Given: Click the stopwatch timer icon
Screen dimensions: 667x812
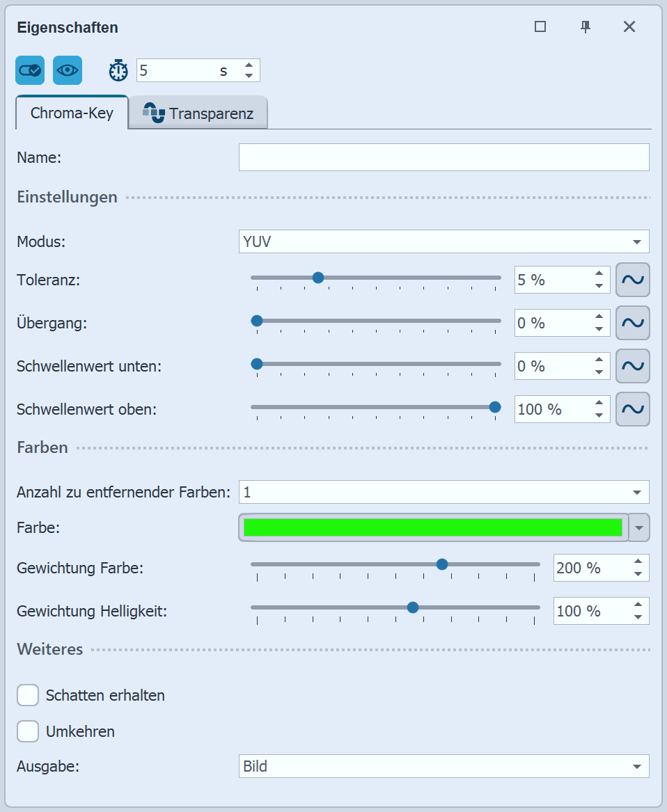Looking at the screenshot, I should coord(118,70).
